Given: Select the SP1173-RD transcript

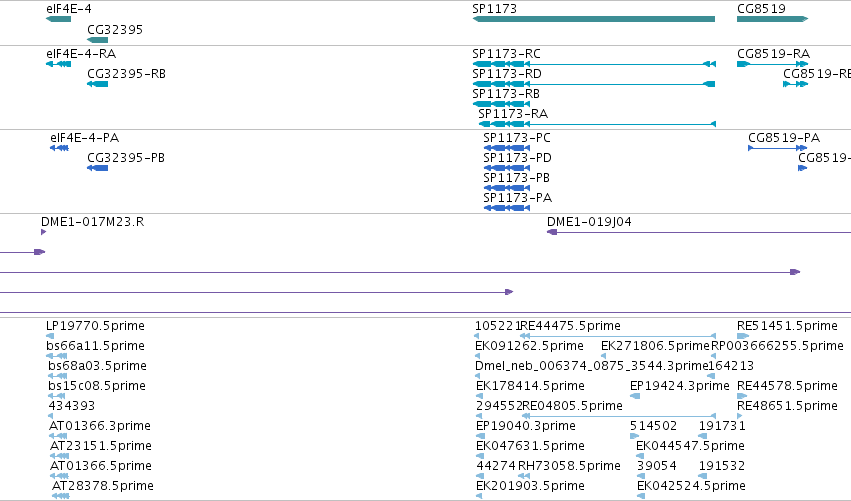Looking at the screenshot, I should [594, 84].
